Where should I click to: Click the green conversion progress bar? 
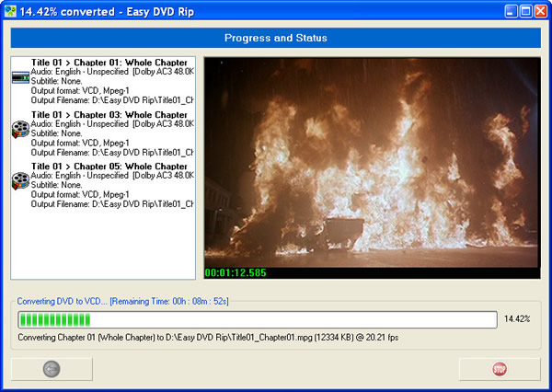(258, 319)
